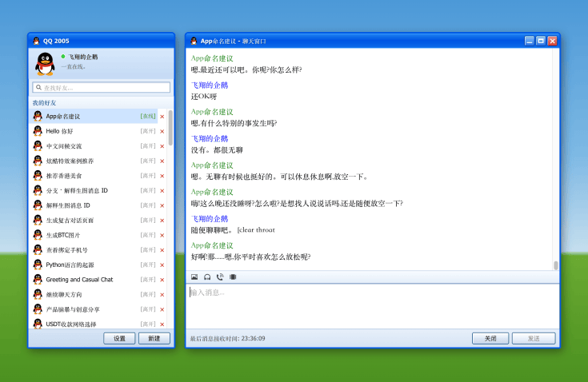This screenshot has width=588, height=382.
Task: Click penguin avatar beside 解释生图消息 ID row without 分支
Action: (x=38, y=205)
